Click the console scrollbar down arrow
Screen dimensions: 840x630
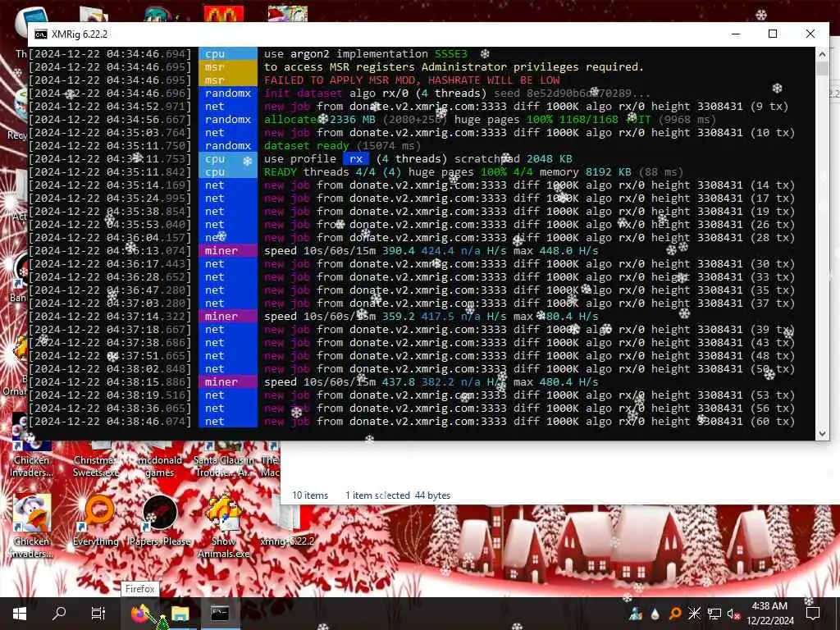click(x=822, y=433)
